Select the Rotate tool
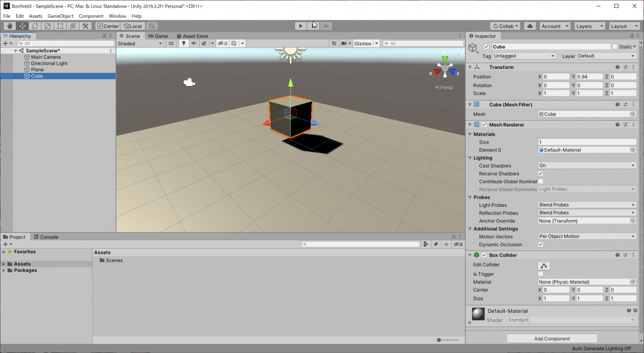Screen dimensions: 644x353 35,26
